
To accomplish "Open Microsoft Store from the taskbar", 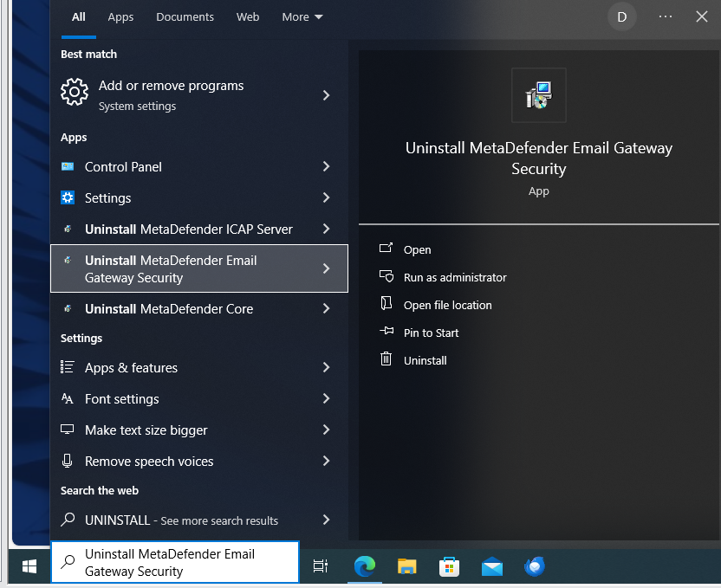I will [x=449, y=566].
